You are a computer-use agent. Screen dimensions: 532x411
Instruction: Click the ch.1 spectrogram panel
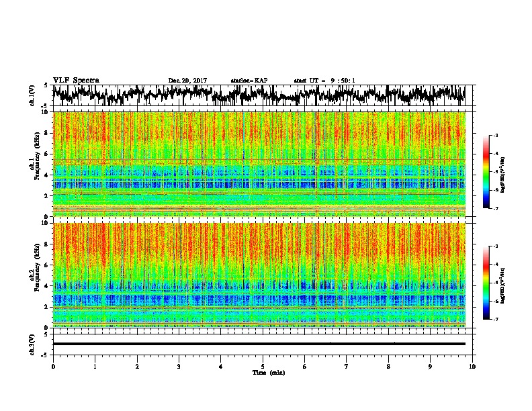[x=259, y=164]
